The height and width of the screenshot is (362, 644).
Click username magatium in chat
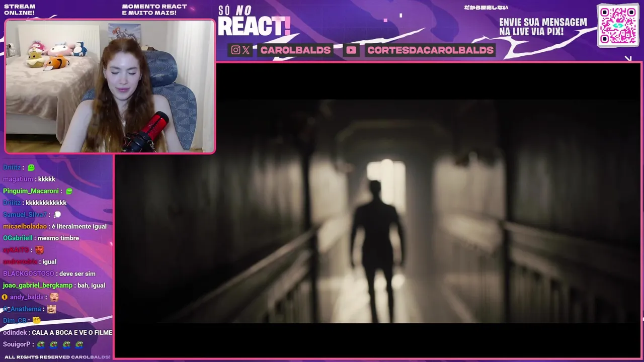click(x=18, y=179)
